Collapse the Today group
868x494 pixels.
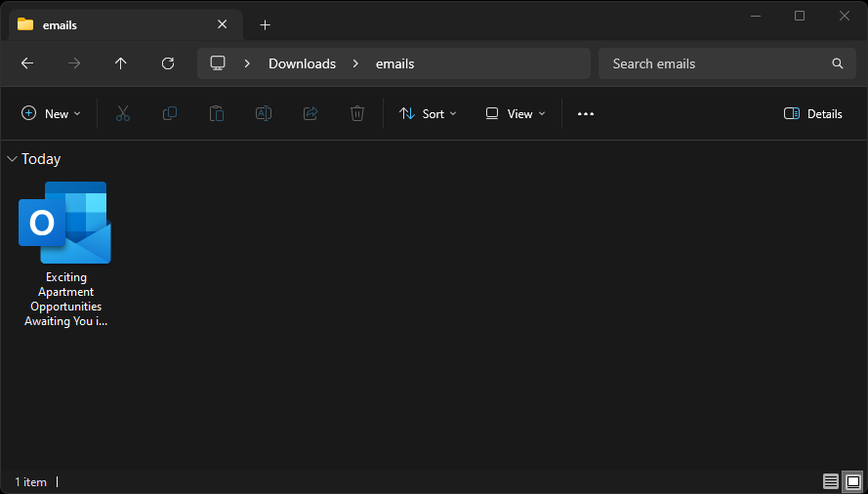(x=12, y=159)
